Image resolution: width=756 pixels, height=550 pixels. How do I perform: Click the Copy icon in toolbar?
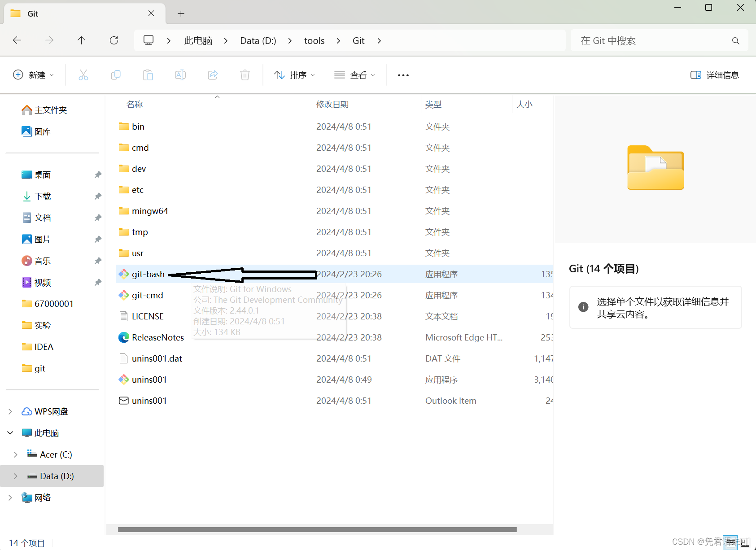(116, 75)
